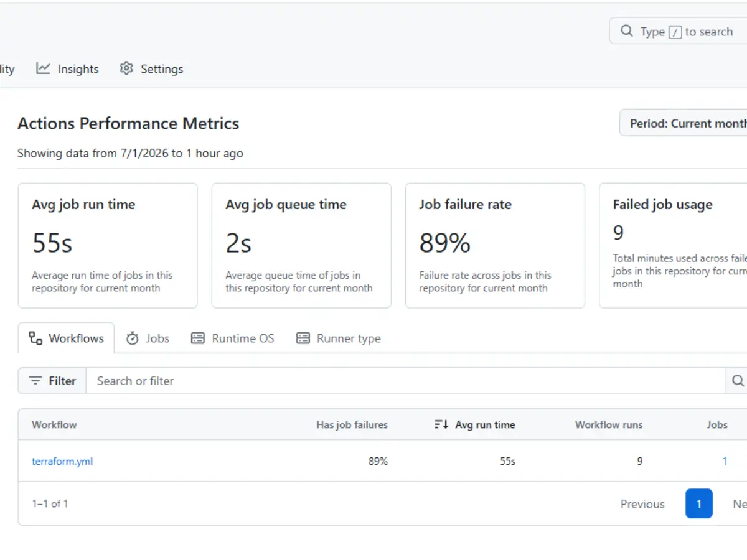Click the filter lines icon
Viewport: 747px width, 560px height.
pos(35,381)
